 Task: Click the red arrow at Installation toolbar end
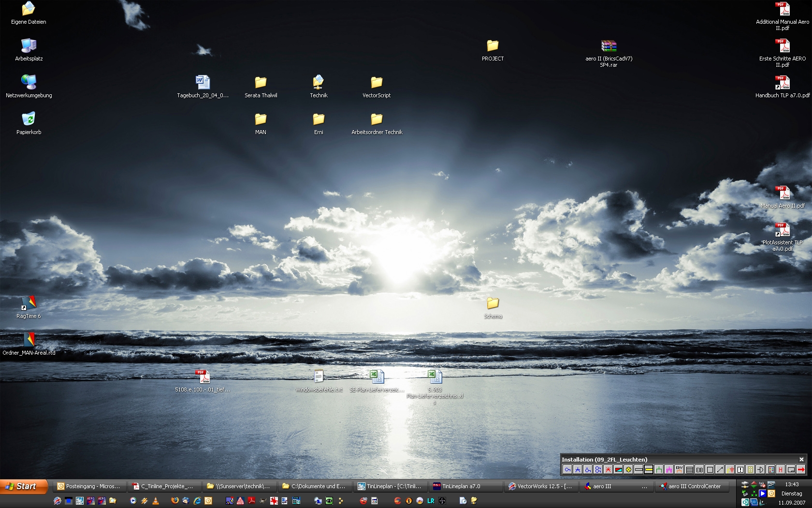[x=801, y=470]
